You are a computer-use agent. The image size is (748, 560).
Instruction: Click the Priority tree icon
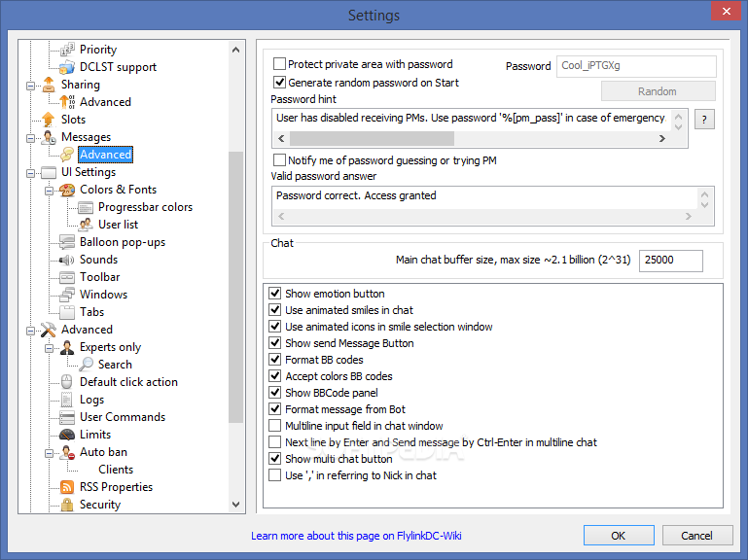tap(68, 50)
